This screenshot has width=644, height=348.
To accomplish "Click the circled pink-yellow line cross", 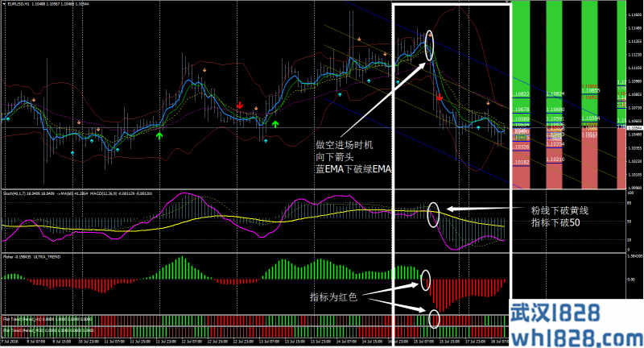I will pyautogui.click(x=435, y=214).
